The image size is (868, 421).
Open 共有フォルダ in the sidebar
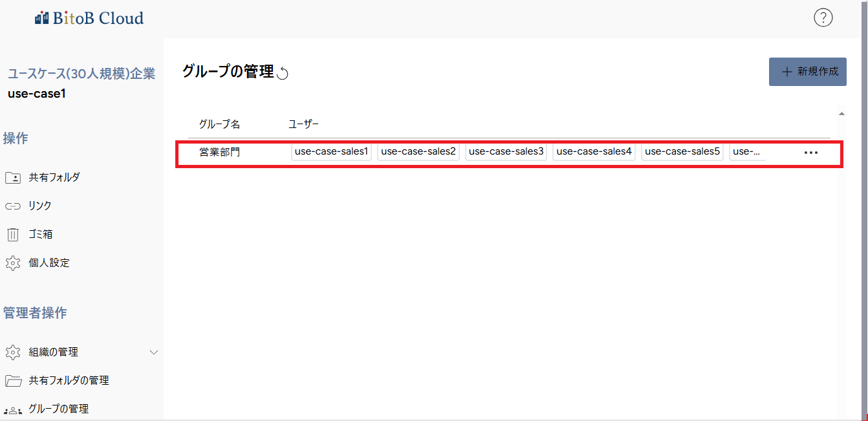[43, 177]
